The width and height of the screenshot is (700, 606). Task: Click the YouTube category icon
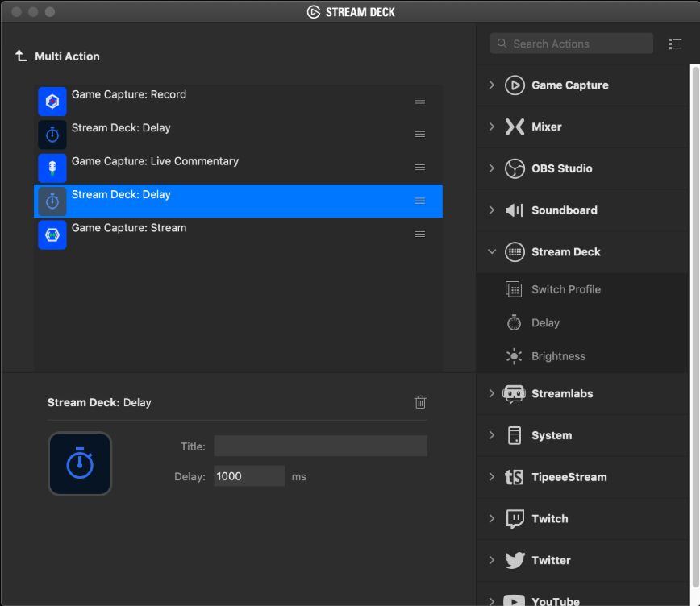[514, 600]
